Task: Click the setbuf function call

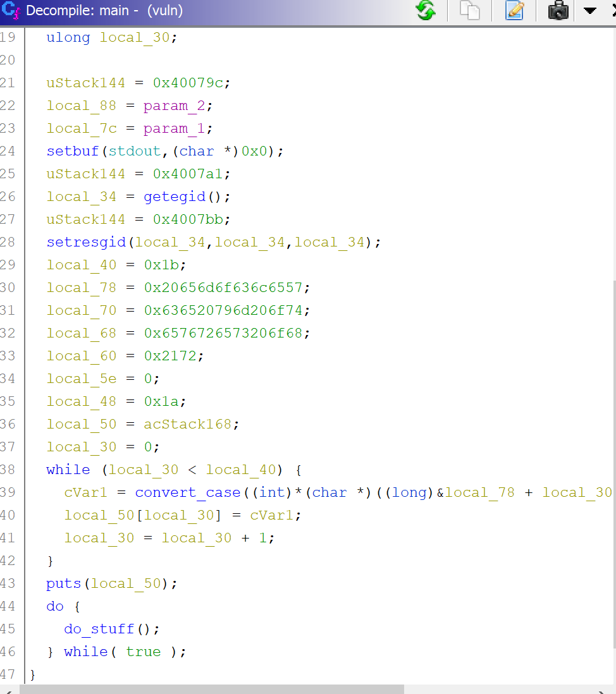Action: (x=73, y=151)
